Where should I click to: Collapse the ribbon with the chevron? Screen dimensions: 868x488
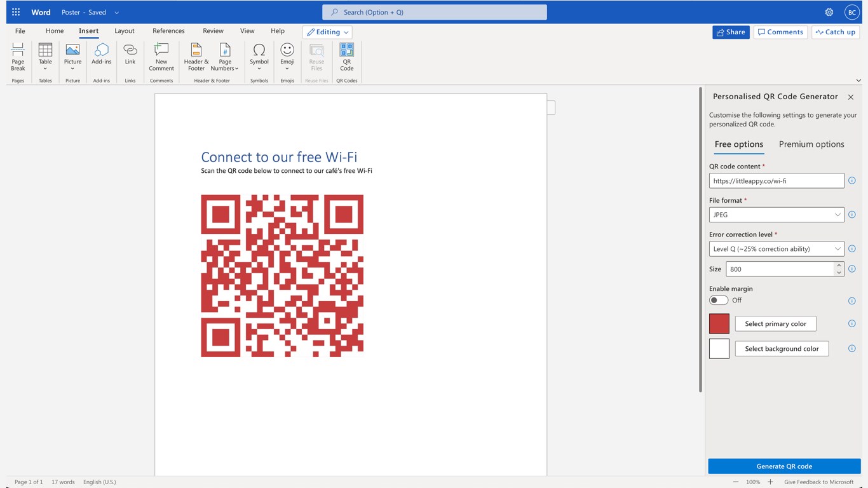click(858, 81)
